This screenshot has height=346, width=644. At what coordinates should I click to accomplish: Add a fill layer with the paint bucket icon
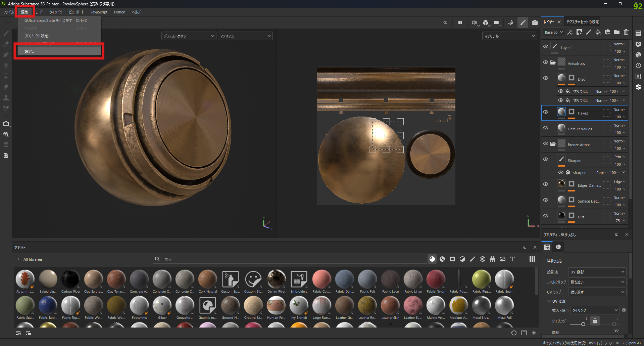coord(598,32)
